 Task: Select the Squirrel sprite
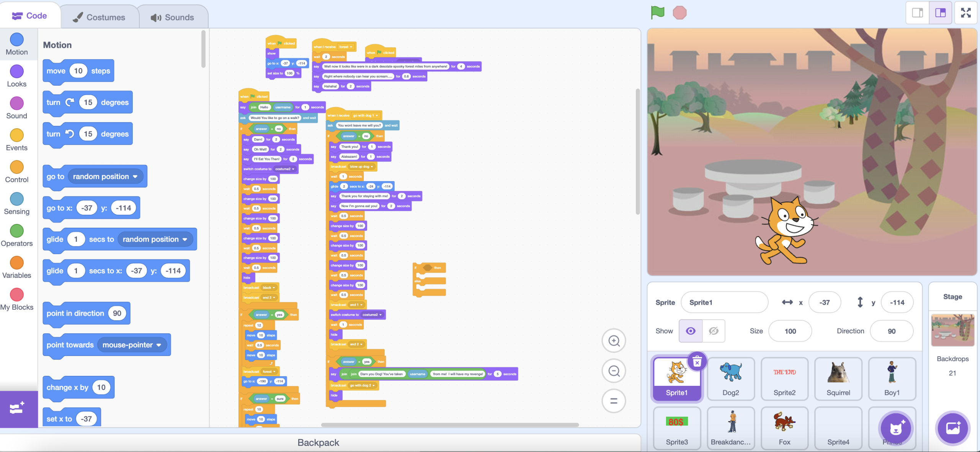[x=838, y=379]
